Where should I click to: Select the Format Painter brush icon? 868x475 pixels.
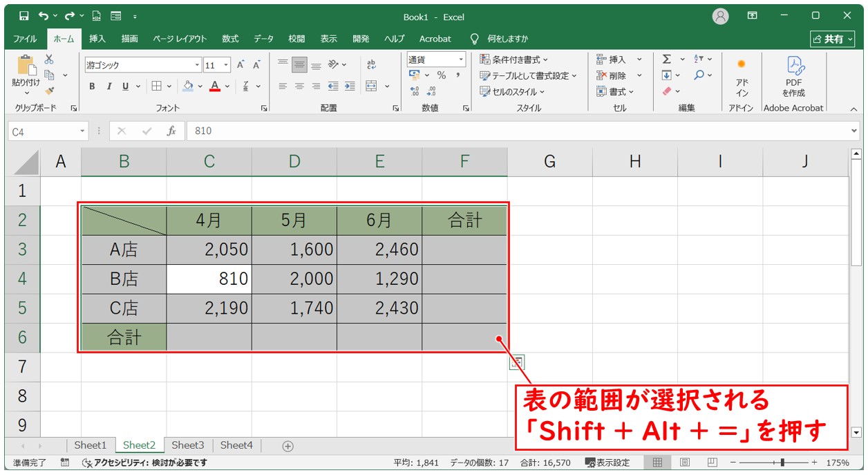point(49,91)
